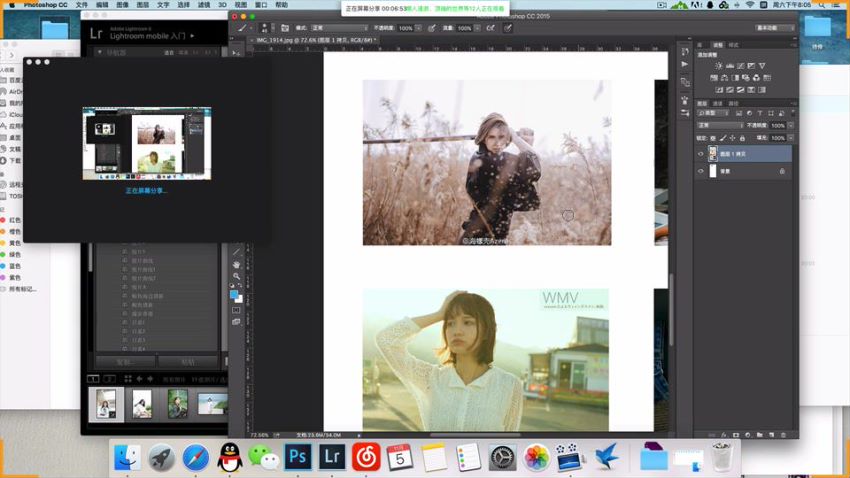The image size is (850, 478).
Task: Expand the layer opacity 100% dropdown
Action: pos(790,125)
